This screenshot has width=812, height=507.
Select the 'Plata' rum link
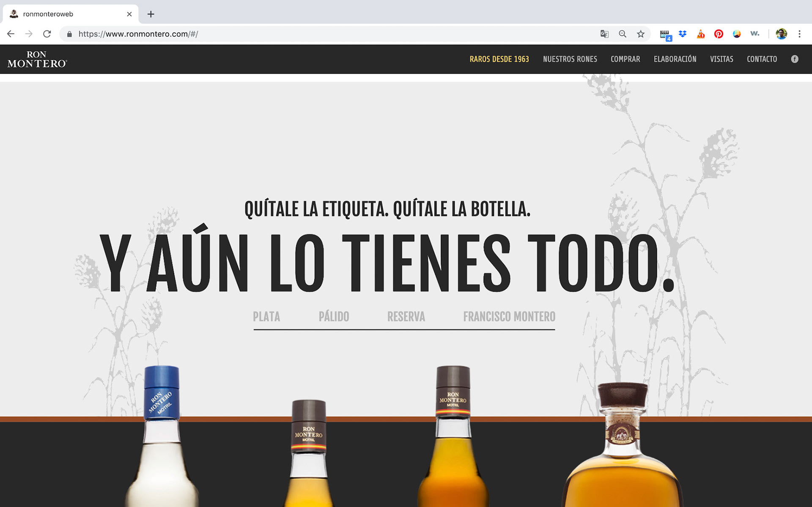click(x=266, y=317)
